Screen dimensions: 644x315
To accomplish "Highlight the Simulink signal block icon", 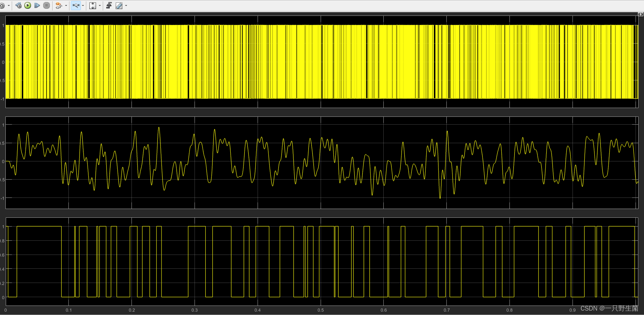I will (x=59, y=5).
